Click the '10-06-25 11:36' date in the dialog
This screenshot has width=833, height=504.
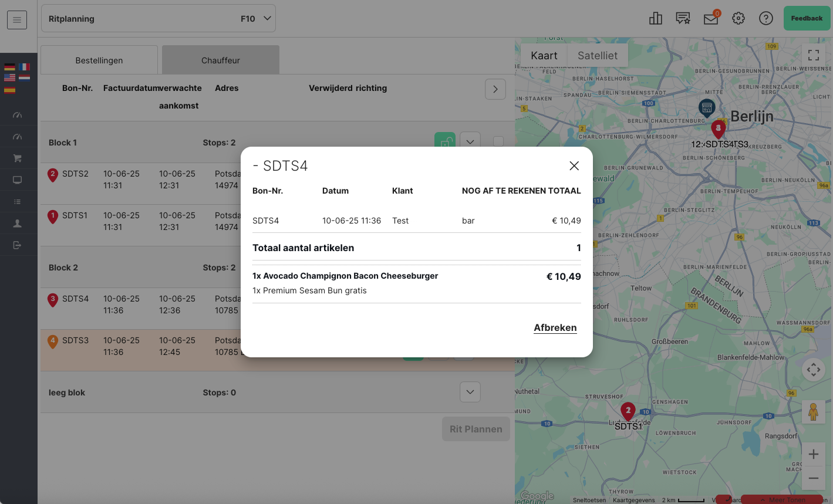[x=352, y=221]
